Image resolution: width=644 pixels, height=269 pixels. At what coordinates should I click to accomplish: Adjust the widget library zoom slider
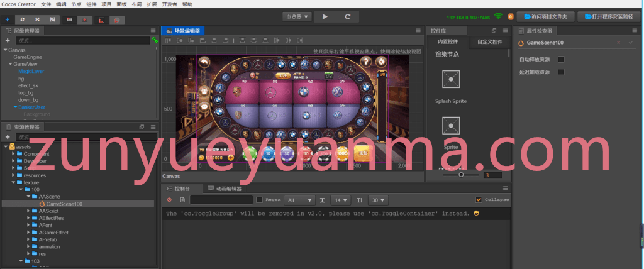tap(461, 175)
